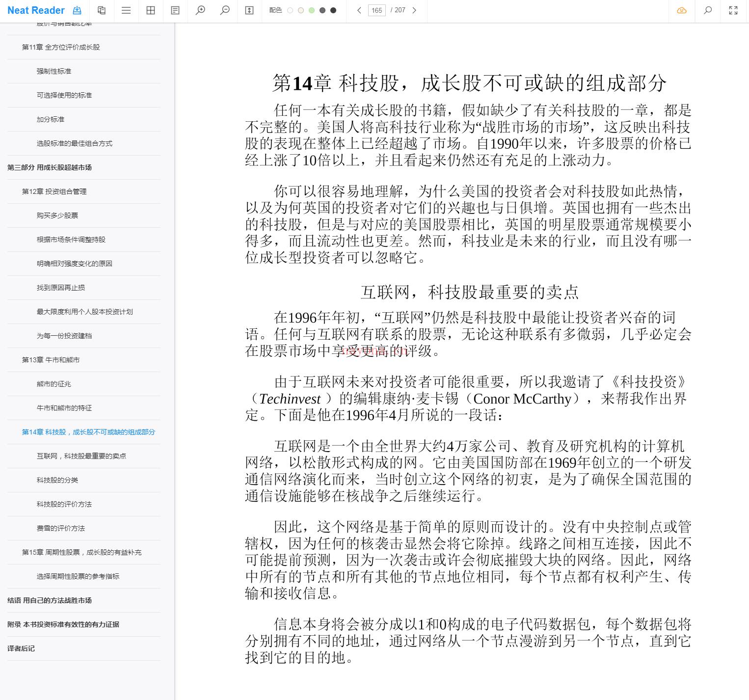Open 明确相对强度变化的原因 section
The image size is (749, 700).
tap(75, 264)
